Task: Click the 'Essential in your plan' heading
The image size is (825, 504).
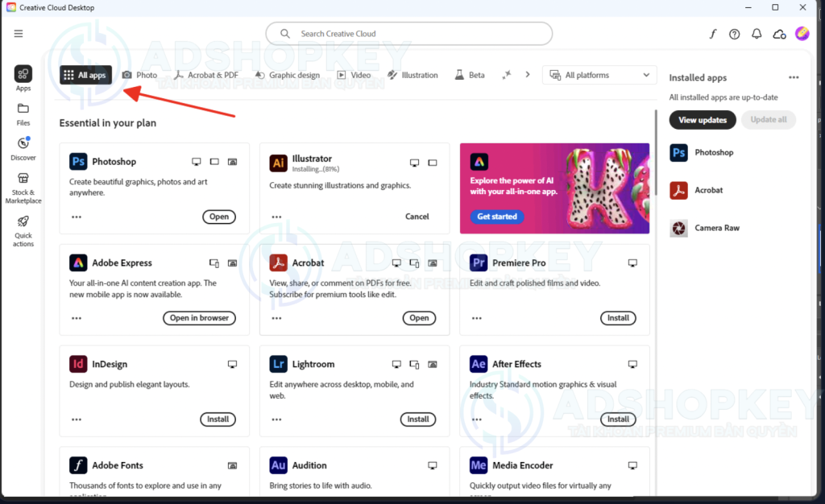Action: tap(107, 123)
